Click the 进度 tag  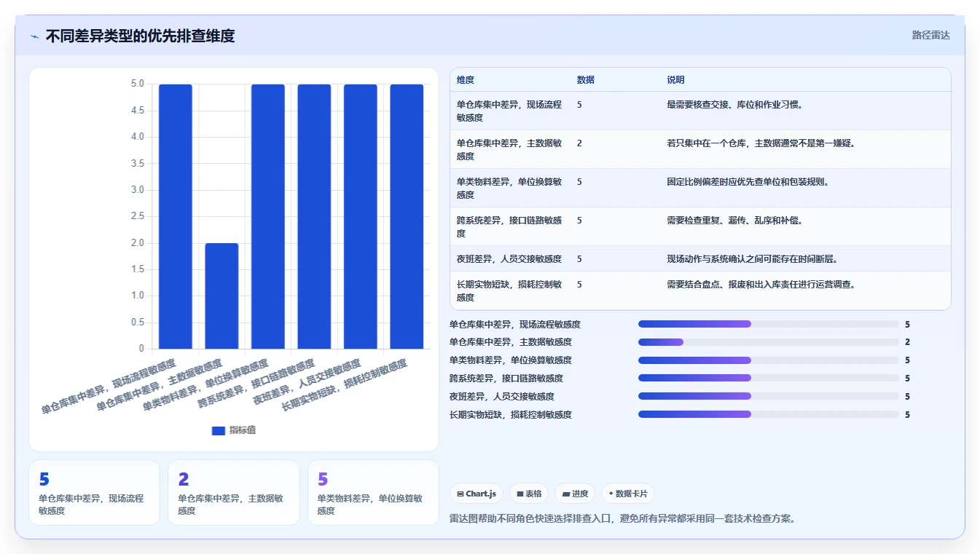point(575,494)
